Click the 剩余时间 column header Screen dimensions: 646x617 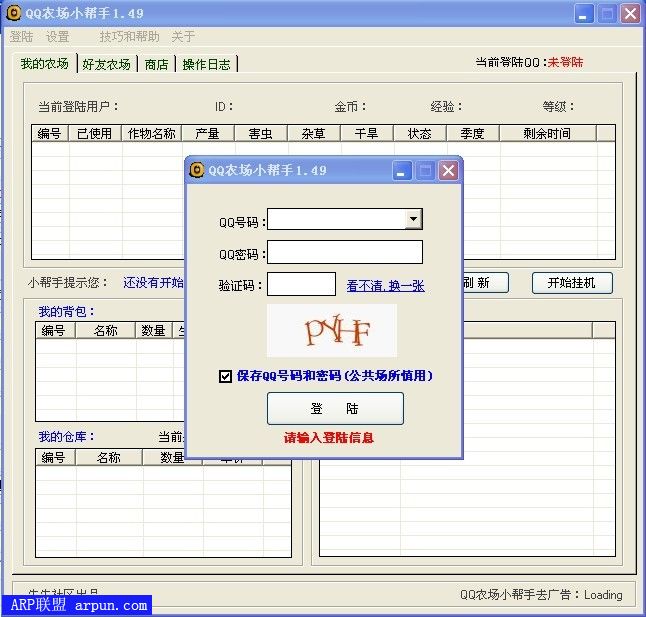548,133
